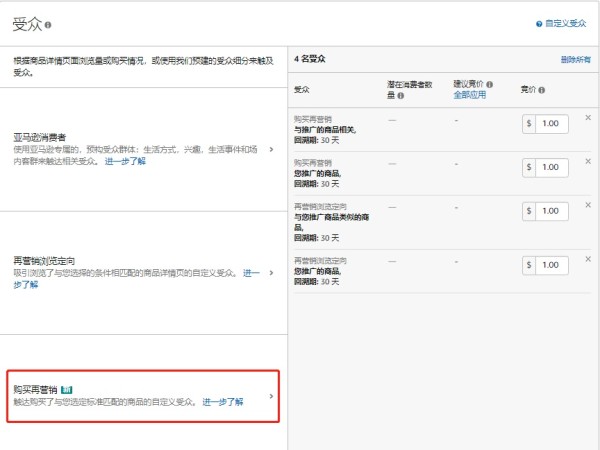Open 进一步了解 link under 亚马逊消费者
The height and width of the screenshot is (450, 600).
pyautogui.click(x=125, y=160)
